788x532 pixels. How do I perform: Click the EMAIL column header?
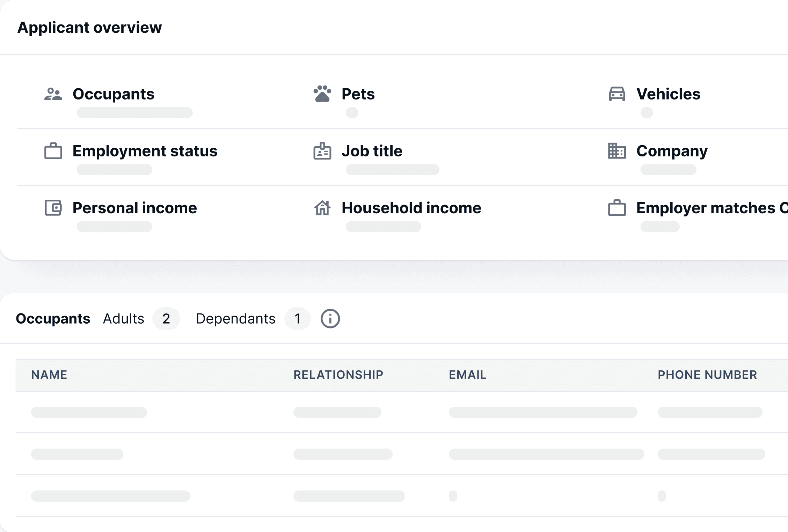tap(467, 375)
